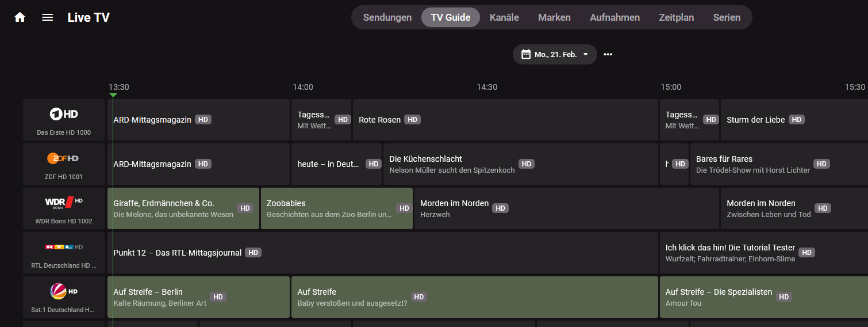Switch to the Sendungen tab
This screenshot has height=327, width=868.
(x=387, y=17)
